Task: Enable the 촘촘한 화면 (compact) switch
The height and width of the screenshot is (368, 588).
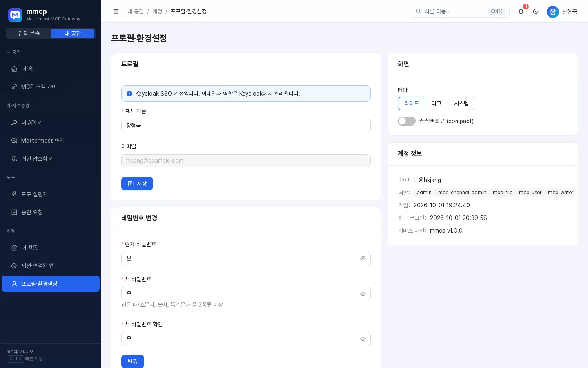Action: pyautogui.click(x=407, y=121)
